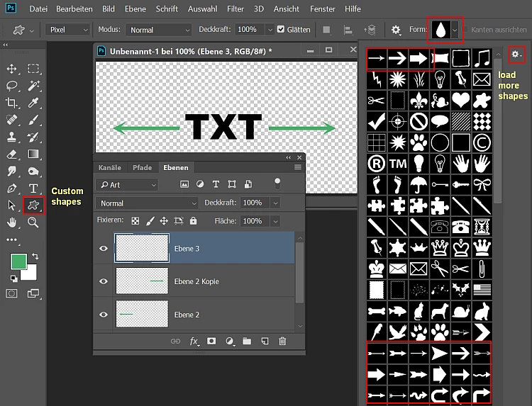This screenshot has height=406, width=532.
Task: Toggle Kanten ausrichten checkbox
Action: click(465, 30)
